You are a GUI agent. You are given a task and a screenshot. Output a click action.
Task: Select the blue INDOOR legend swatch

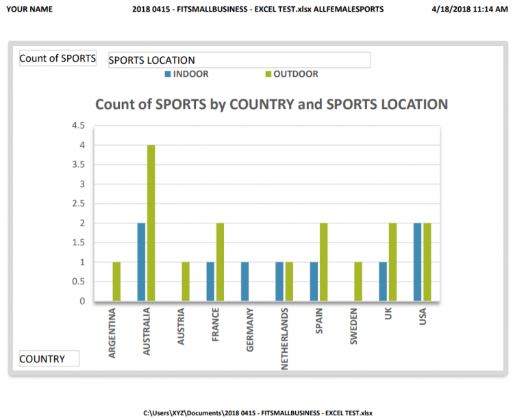click(168, 74)
